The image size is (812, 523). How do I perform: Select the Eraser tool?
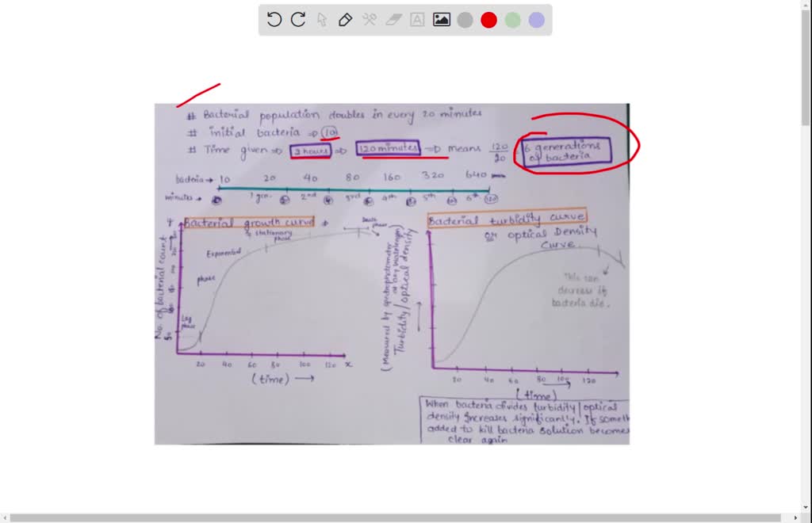(x=393, y=19)
